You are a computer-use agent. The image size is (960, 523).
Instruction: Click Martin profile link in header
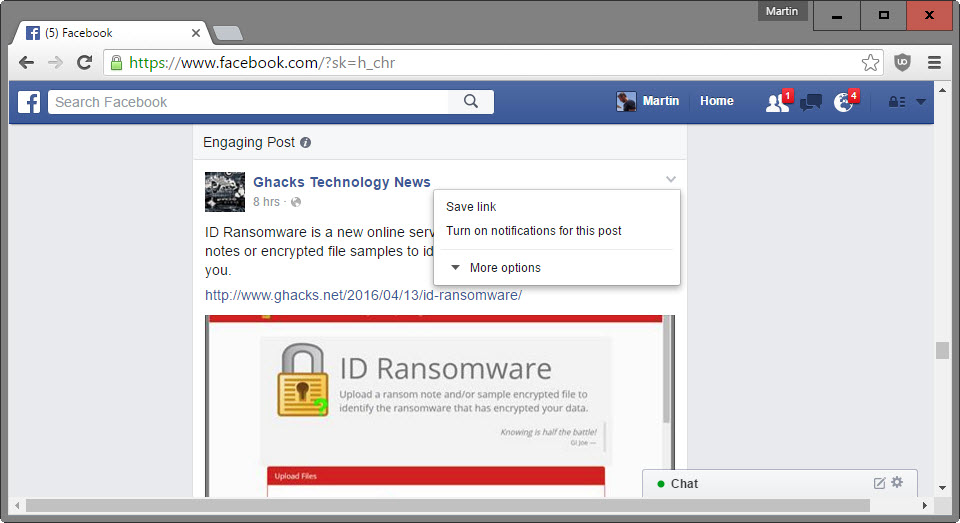coord(661,101)
